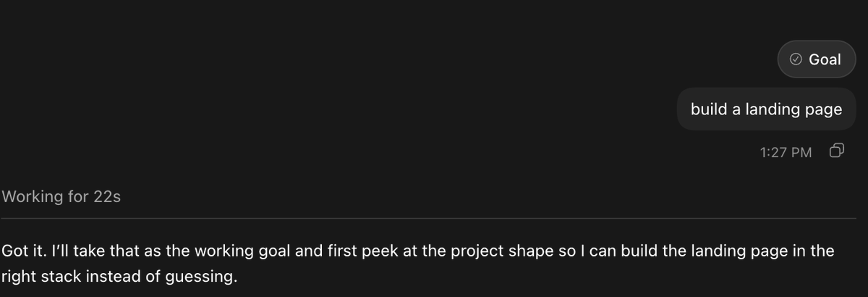
Task: Click the checkmark icon in the Goal badge
Action: coord(796,59)
